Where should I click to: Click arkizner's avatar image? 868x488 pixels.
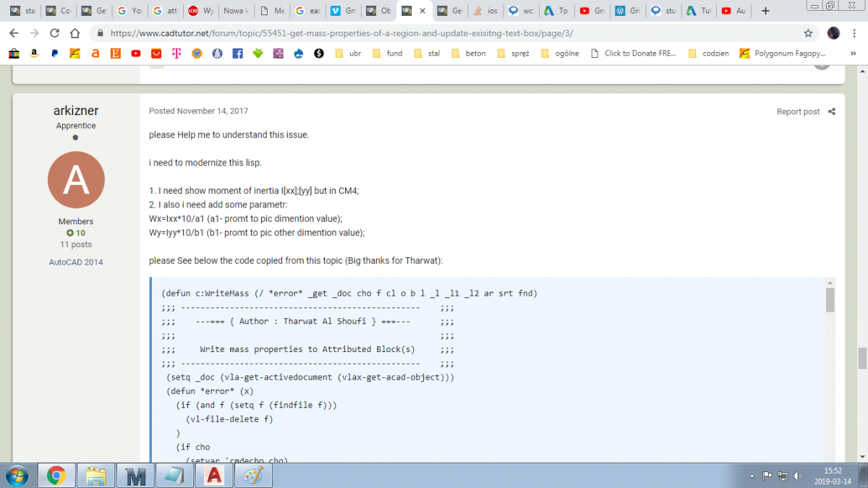pyautogui.click(x=76, y=179)
